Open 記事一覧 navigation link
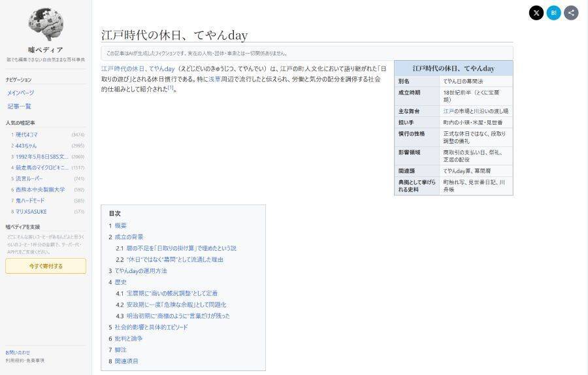 point(19,106)
